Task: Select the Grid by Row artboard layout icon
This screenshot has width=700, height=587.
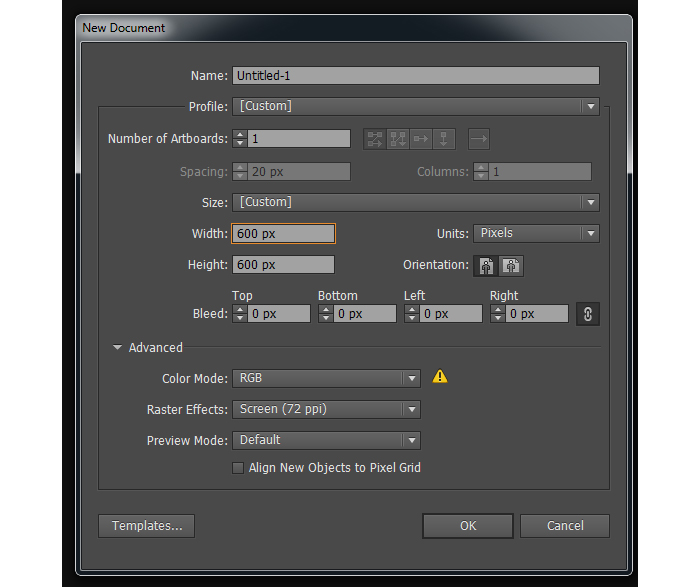Action: point(375,139)
